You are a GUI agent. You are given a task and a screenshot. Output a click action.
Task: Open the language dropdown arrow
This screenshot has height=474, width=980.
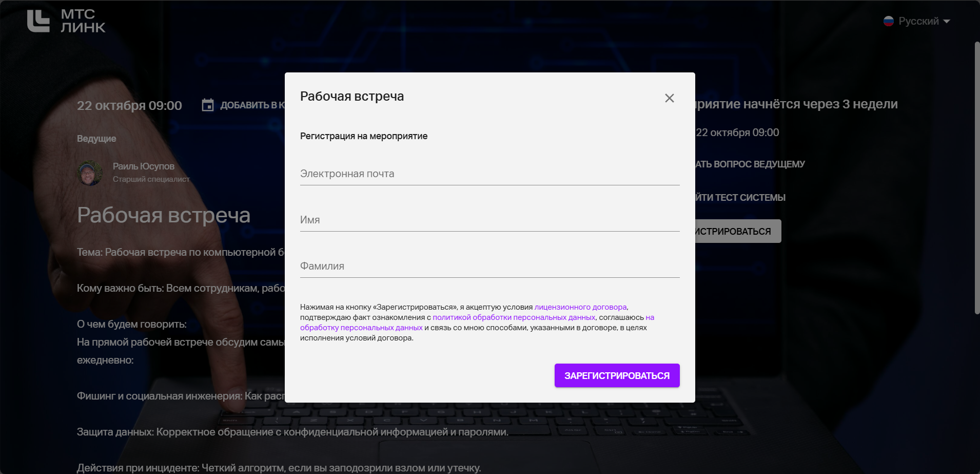tap(947, 21)
